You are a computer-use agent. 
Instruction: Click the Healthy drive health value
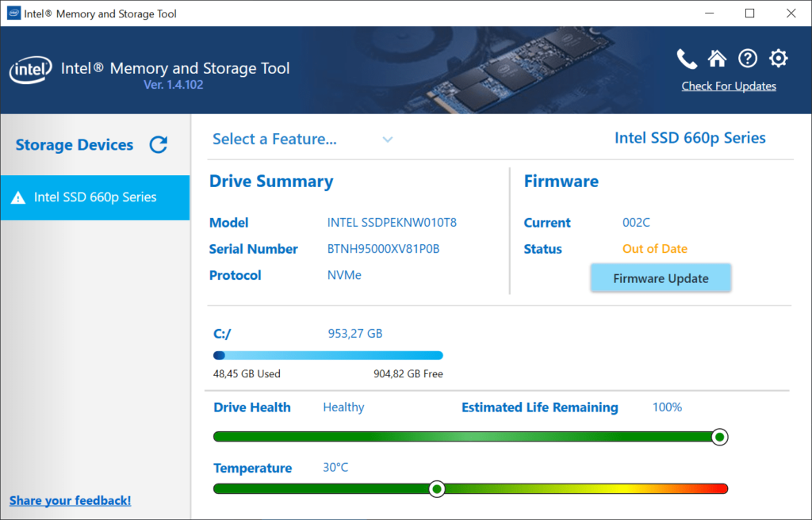click(x=344, y=407)
